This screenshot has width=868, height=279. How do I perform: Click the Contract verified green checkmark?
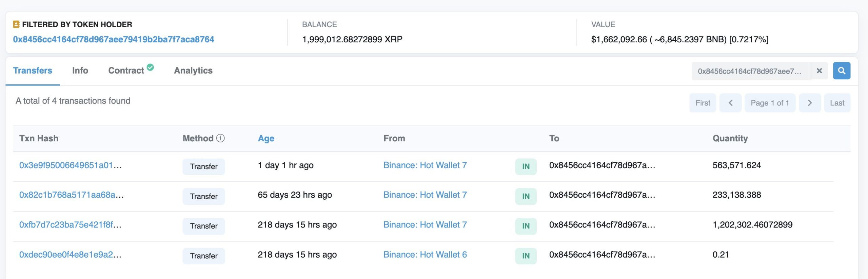pos(150,67)
